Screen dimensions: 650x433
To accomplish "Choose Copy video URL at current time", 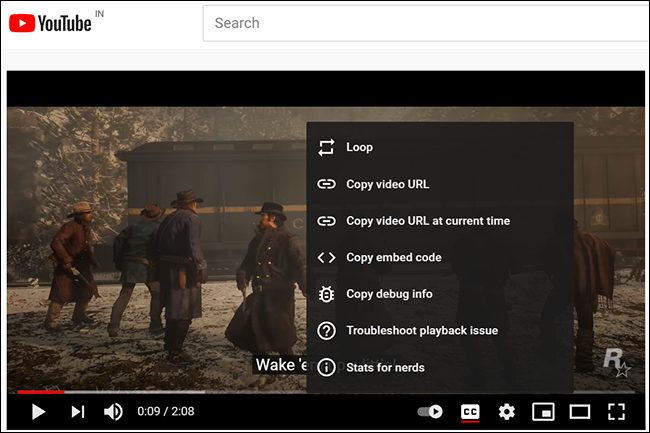I will (x=440, y=220).
